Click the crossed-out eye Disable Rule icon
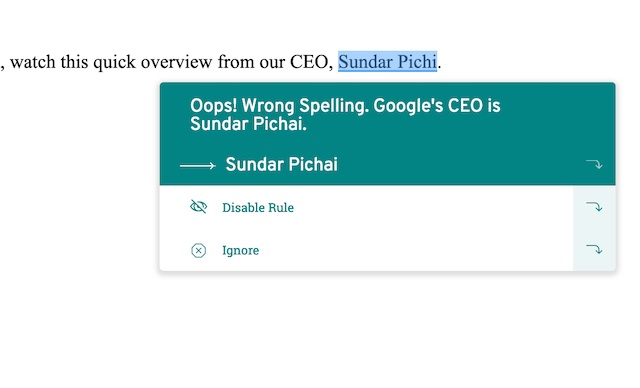640x388 pixels. (198, 207)
